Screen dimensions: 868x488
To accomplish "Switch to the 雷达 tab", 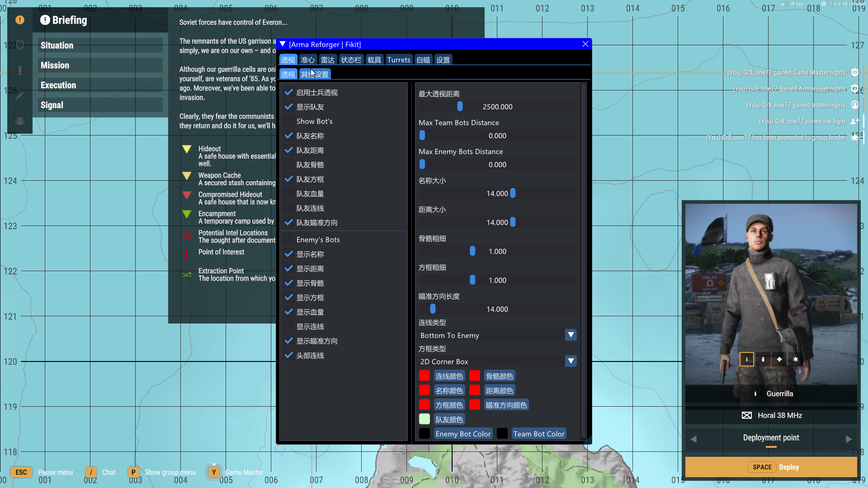I will coord(328,60).
